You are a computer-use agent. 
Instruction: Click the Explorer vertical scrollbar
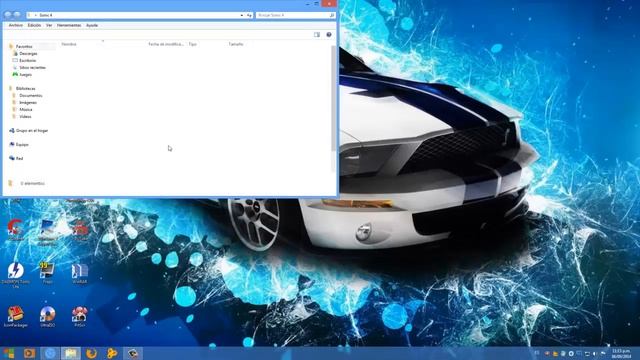(x=334, y=98)
